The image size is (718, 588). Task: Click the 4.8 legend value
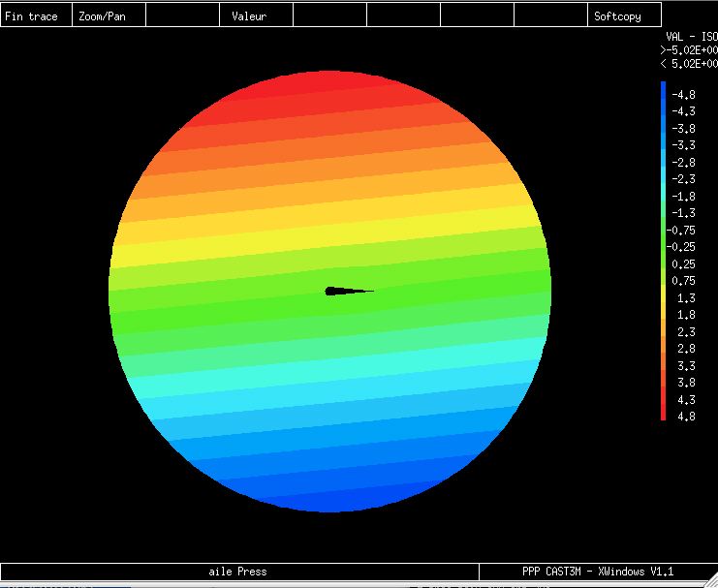686,417
